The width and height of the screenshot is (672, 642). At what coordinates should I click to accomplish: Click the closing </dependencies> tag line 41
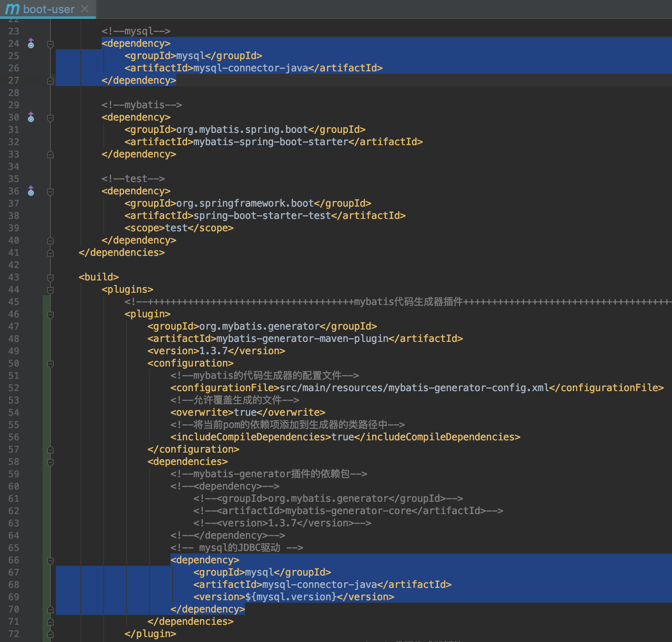pos(122,253)
